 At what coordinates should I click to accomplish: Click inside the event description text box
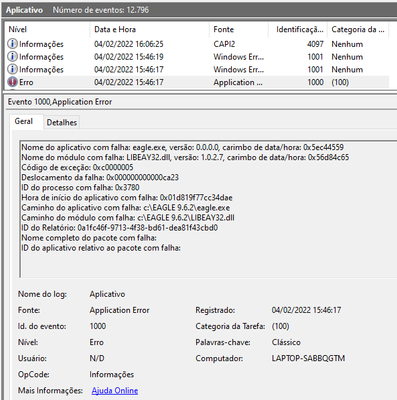(208, 209)
